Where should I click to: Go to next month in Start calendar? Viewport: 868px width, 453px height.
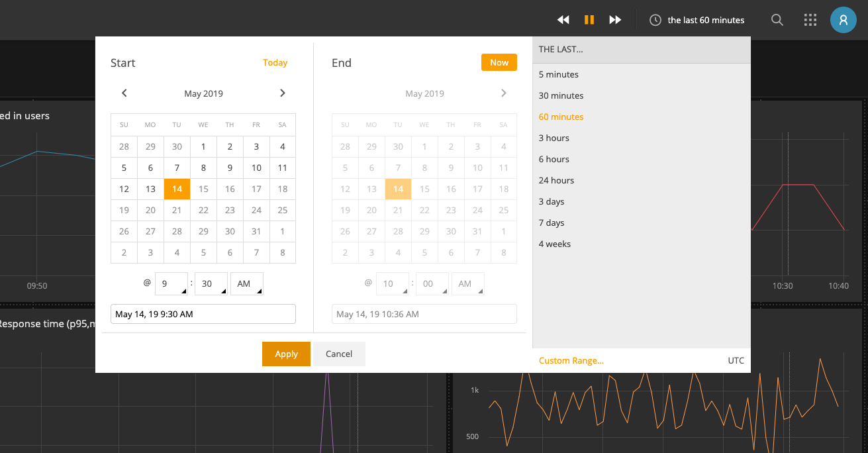[282, 93]
